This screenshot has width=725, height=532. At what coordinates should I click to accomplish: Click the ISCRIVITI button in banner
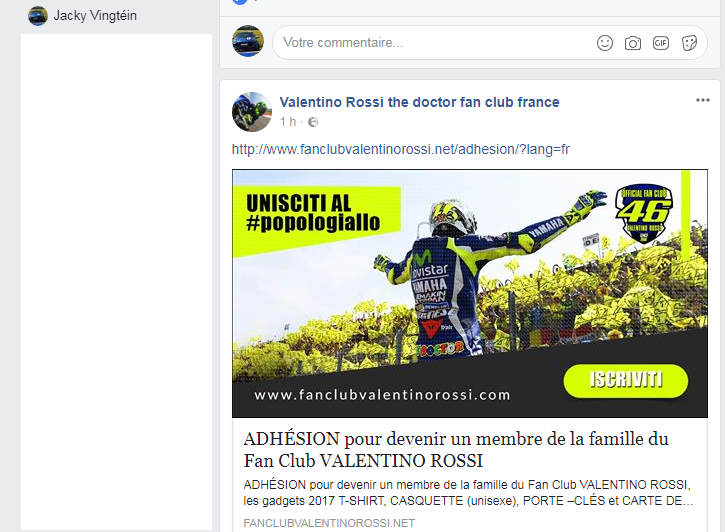(626, 381)
